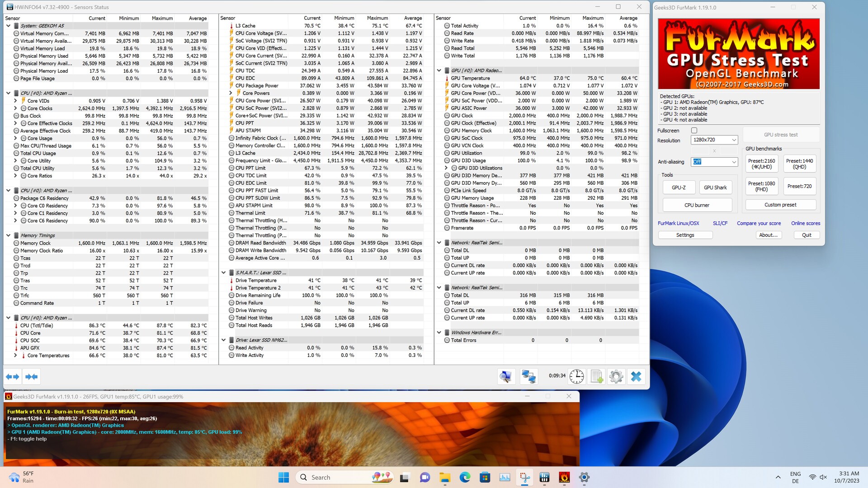Click the GPU stress test button
The width and height of the screenshot is (868, 488).
coord(781,135)
